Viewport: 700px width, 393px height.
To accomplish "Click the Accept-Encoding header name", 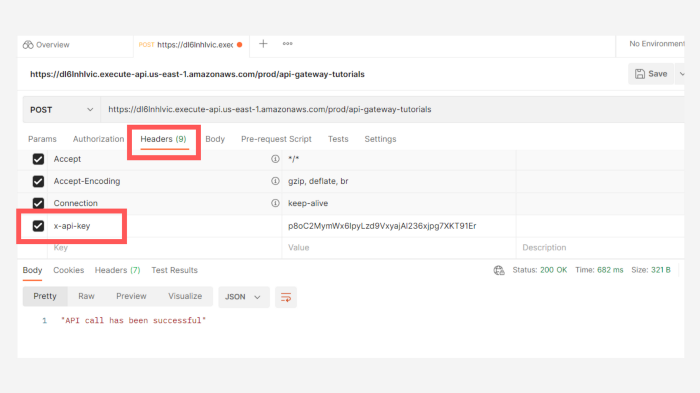I will [x=87, y=181].
